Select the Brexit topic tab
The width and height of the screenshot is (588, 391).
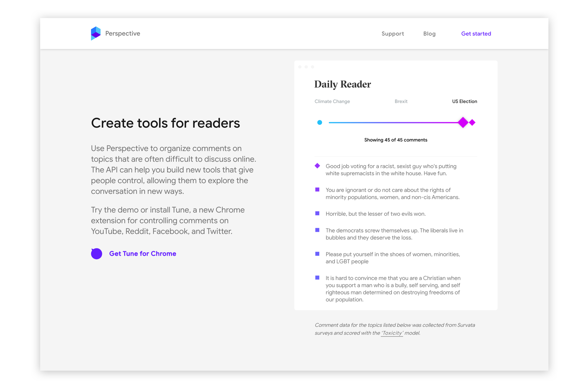pos(401,102)
